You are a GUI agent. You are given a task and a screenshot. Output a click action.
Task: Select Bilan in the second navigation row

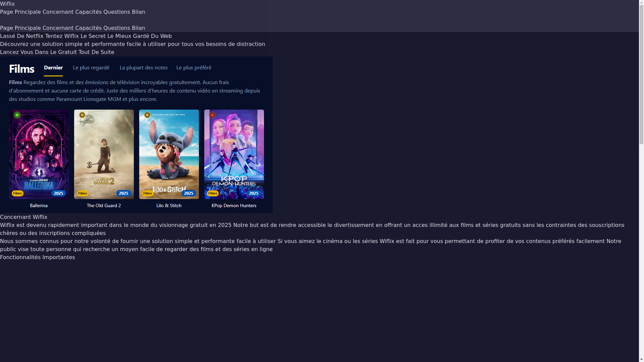pyautogui.click(x=139, y=28)
